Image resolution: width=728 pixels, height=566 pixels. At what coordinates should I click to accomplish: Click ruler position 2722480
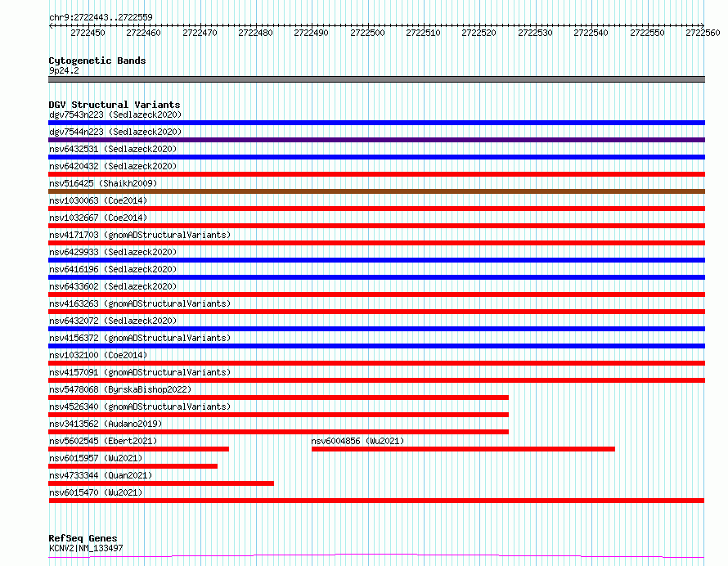255,33
